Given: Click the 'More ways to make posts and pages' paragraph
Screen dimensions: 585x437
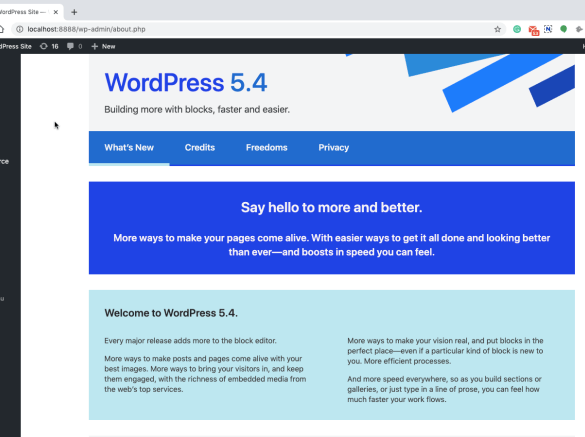Looking at the screenshot, I should pyautogui.click(x=205, y=374).
